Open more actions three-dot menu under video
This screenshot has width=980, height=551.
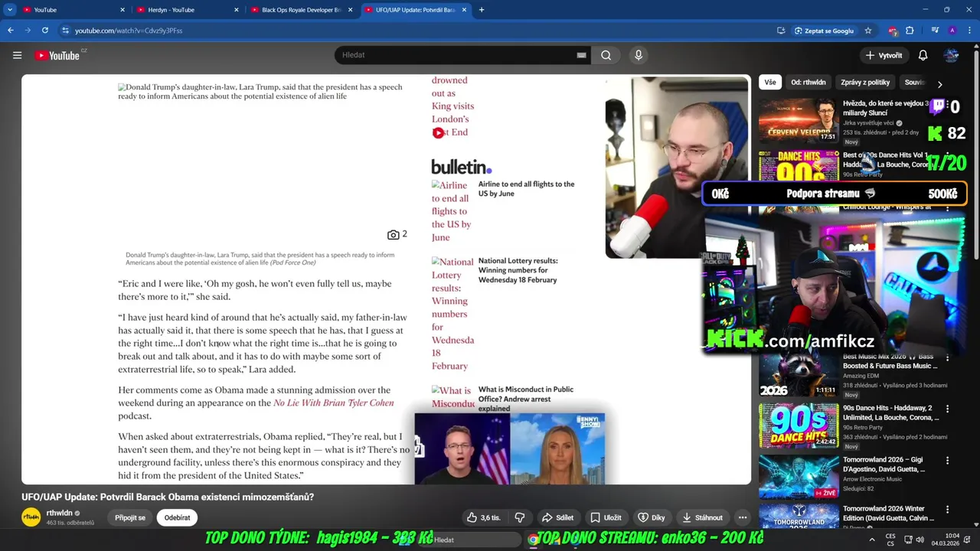coord(742,517)
